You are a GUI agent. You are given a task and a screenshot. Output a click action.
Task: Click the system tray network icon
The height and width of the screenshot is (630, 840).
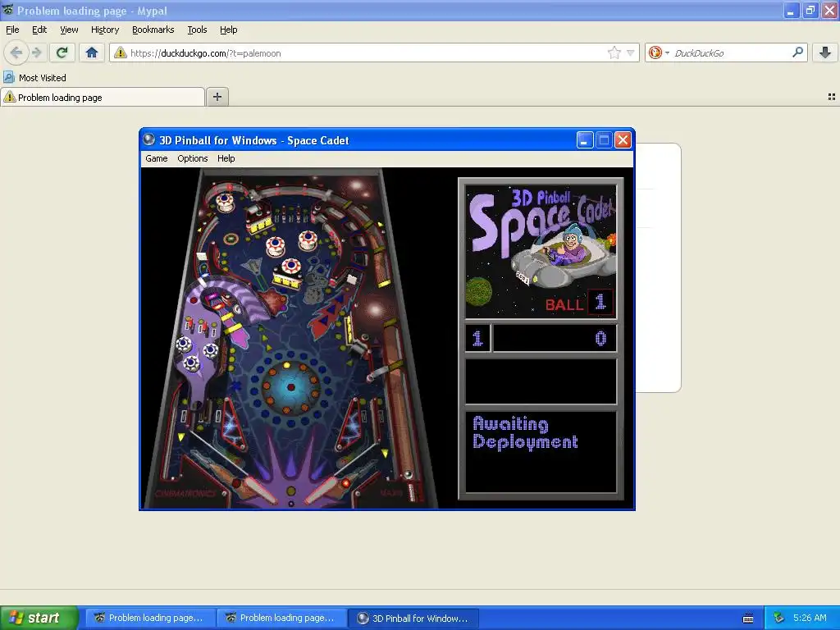[778, 619]
